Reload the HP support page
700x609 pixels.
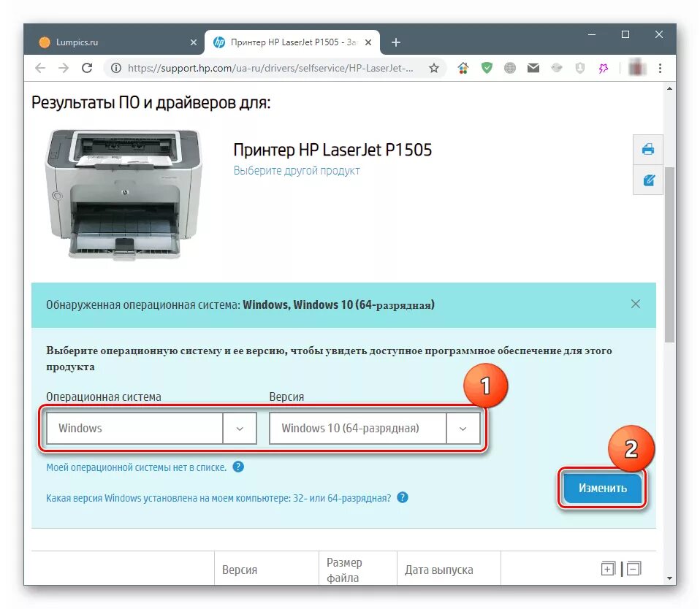pyautogui.click(x=87, y=68)
